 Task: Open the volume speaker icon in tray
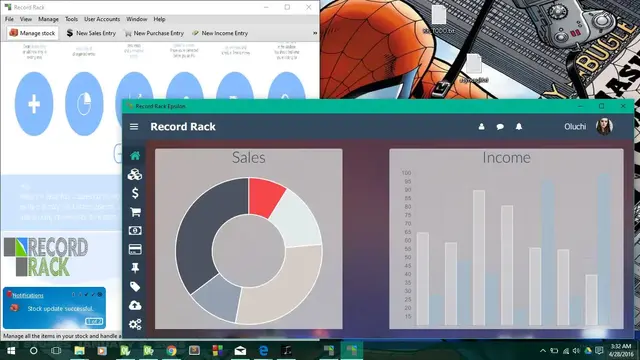tap(576, 351)
